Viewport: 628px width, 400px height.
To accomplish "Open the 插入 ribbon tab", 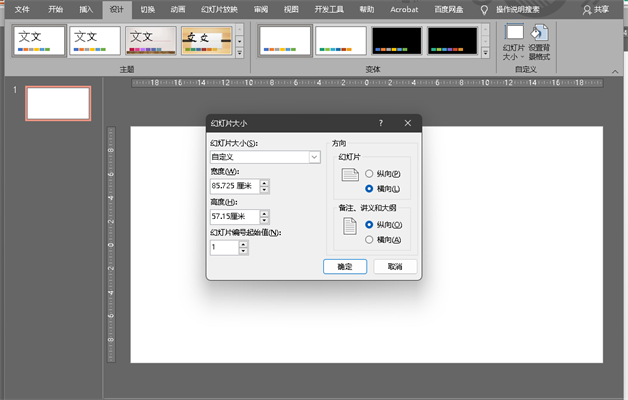I will [87, 9].
